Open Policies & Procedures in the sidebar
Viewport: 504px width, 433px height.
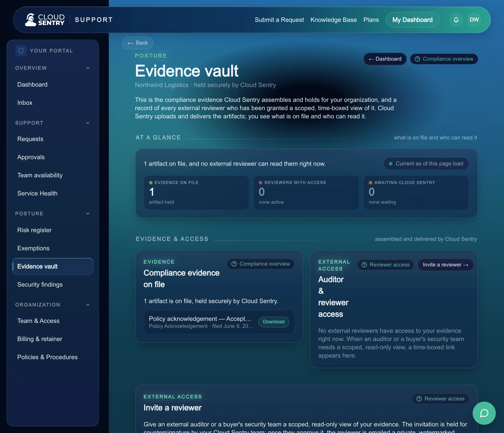[53, 357]
